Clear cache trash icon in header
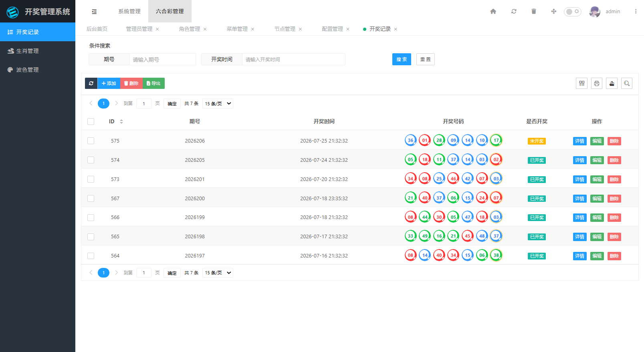This screenshot has width=644, height=352. pyautogui.click(x=534, y=11)
